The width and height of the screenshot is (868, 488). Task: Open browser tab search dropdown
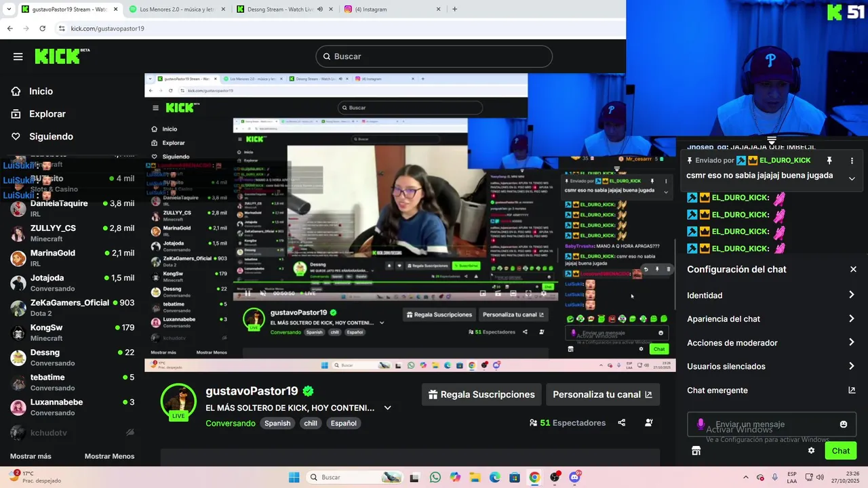click(8, 9)
